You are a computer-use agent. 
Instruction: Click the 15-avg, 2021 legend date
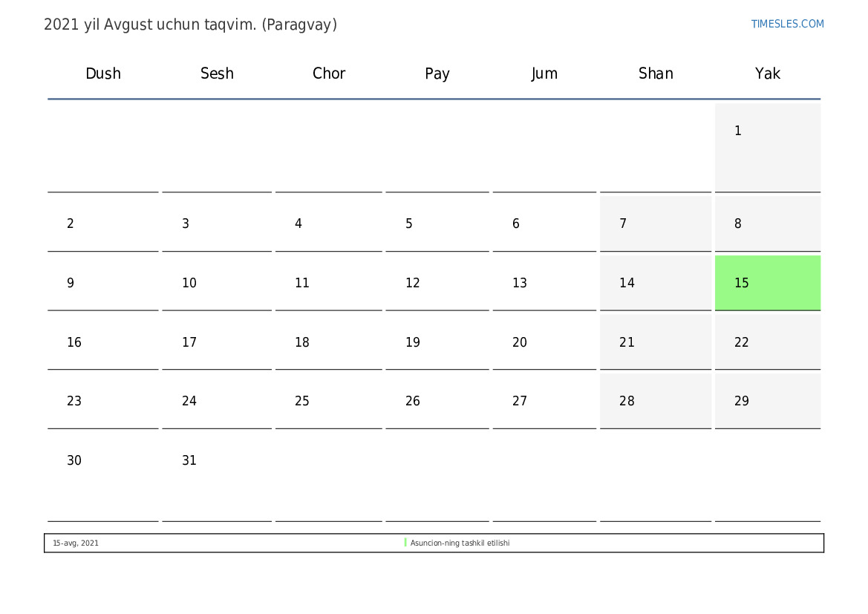[76, 543]
